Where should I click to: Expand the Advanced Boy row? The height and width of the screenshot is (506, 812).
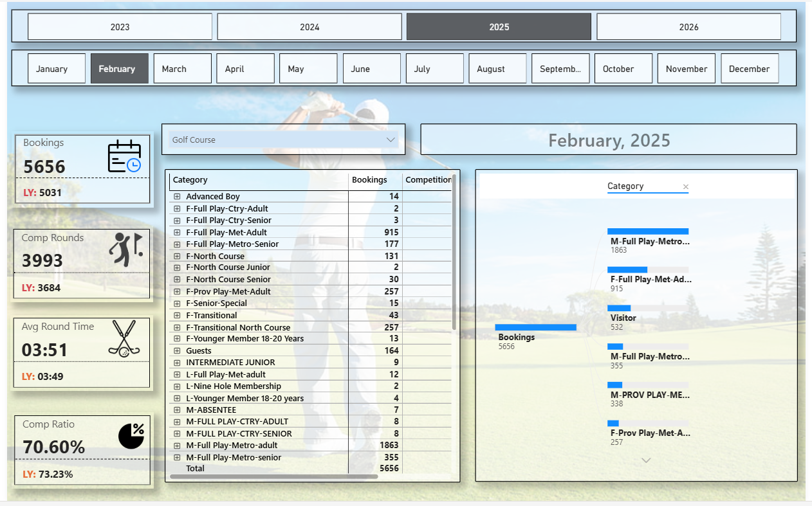177,197
